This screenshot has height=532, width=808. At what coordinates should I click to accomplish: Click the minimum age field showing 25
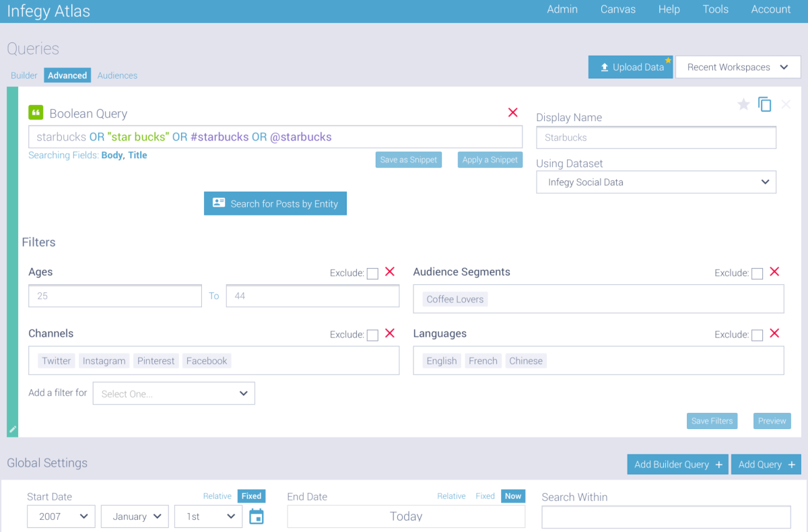pyautogui.click(x=115, y=296)
